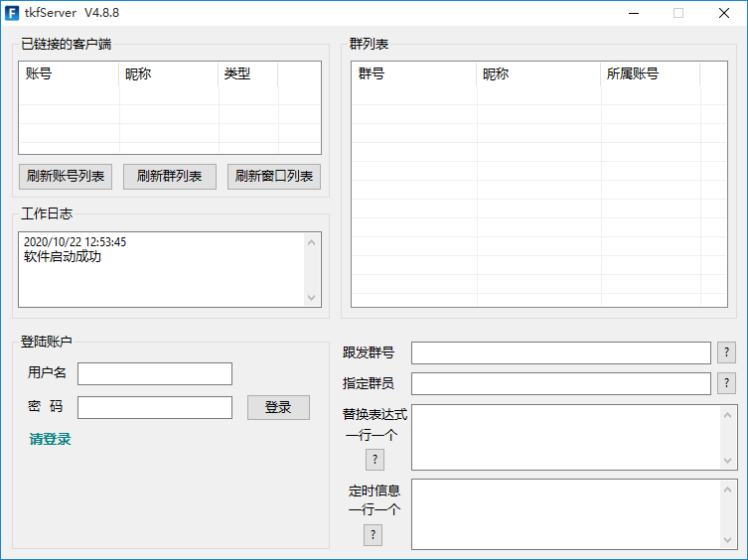Click the 账号 column header in client list
Screen dimensions: 748x560
(x=69, y=73)
